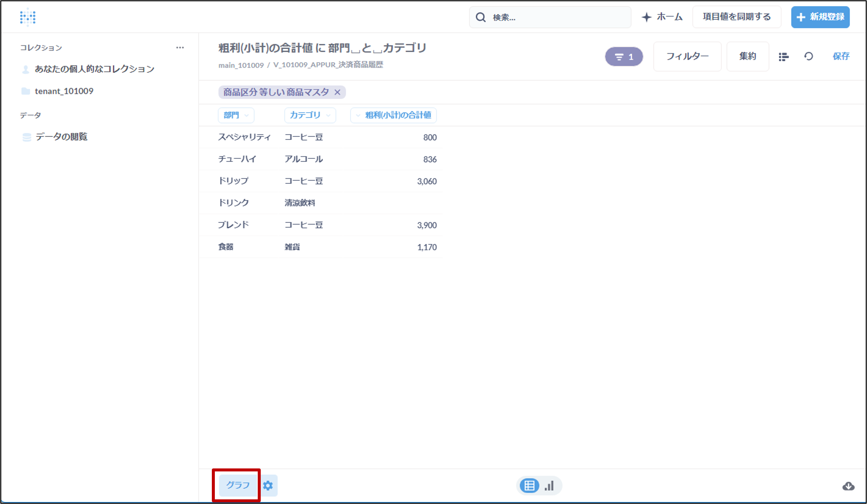Open the notebook editor icon
The width and height of the screenshot is (867, 504).
[784, 57]
